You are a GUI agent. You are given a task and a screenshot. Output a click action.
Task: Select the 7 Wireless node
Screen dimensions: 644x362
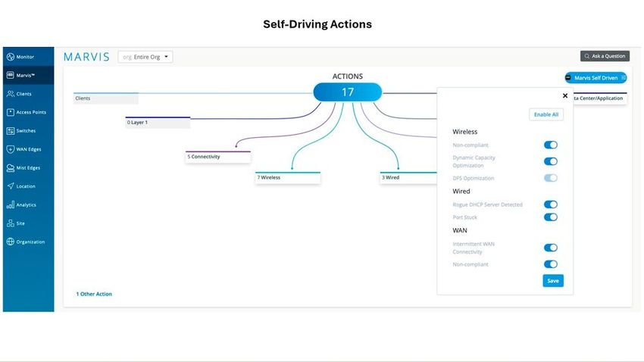coord(287,178)
